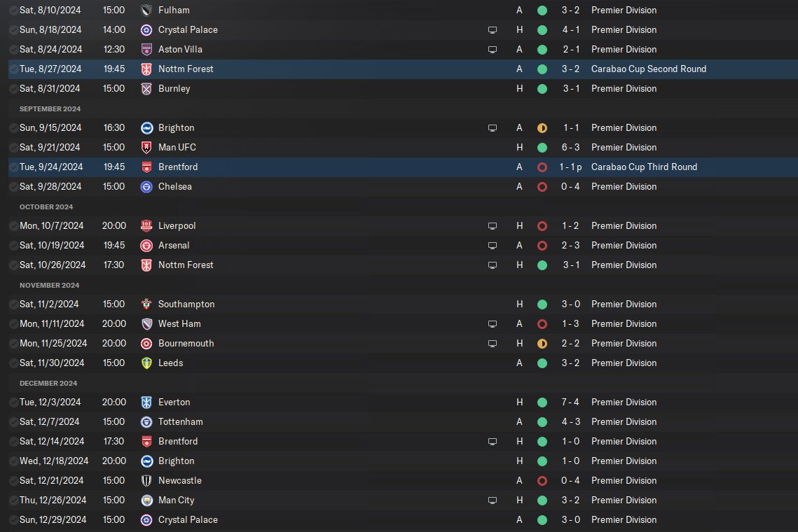The width and height of the screenshot is (798, 532).
Task: Toggle the checkmark beside the Burnley fixture
Action: pos(14,89)
